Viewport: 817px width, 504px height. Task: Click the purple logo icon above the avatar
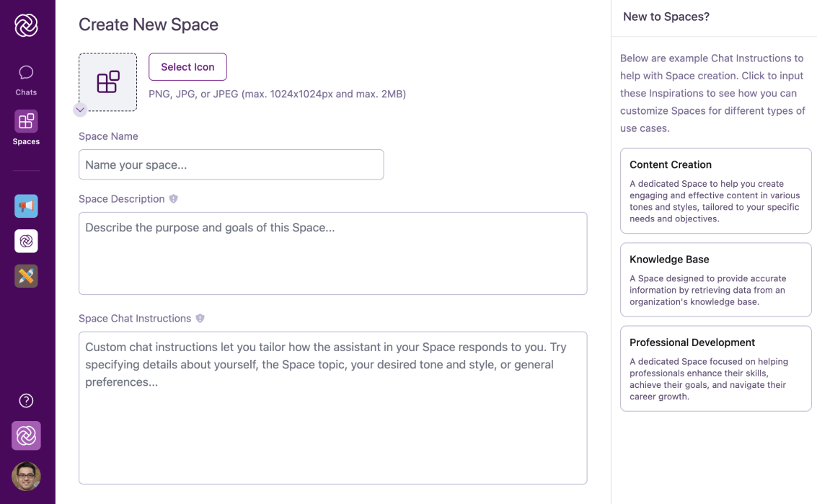pyautogui.click(x=26, y=436)
